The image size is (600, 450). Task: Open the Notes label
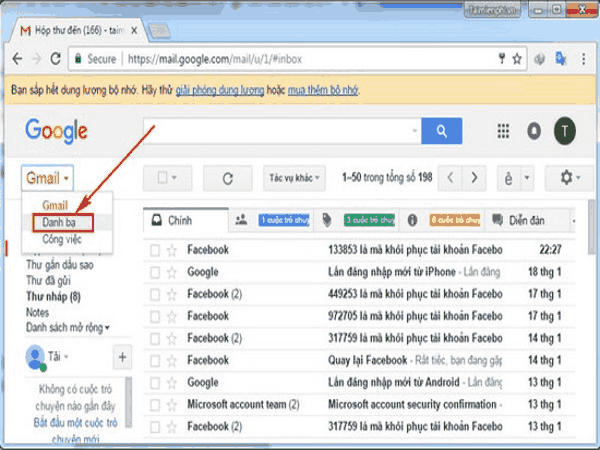click(x=38, y=312)
